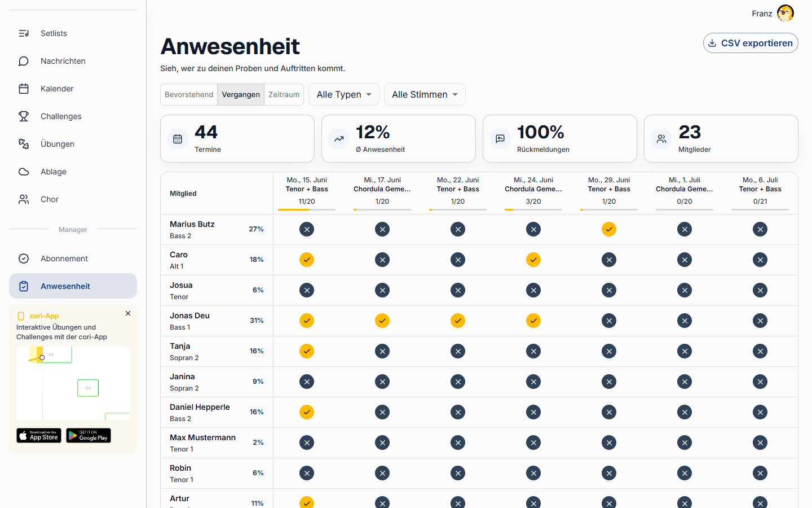Open the Nachrichten chat bubble icon

pyautogui.click(x=24, y=61)
